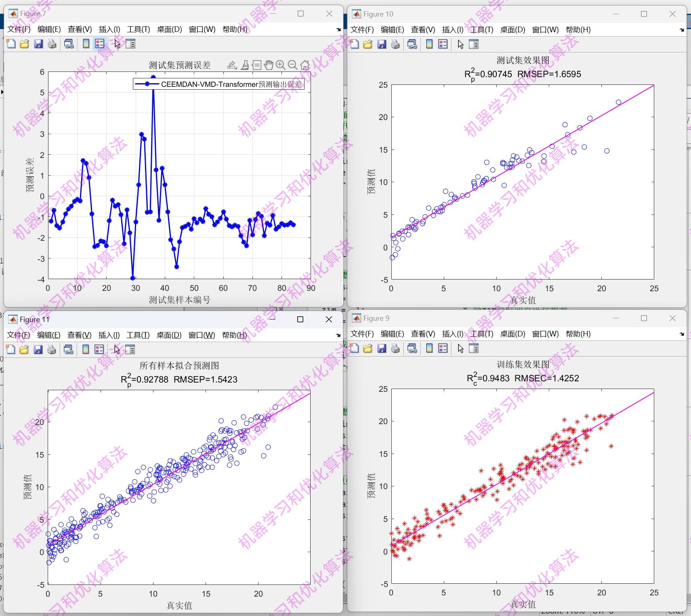Select the Link Plot icon in Figure 7
This screenshot has width=691, height=616.
click(69, 44)
